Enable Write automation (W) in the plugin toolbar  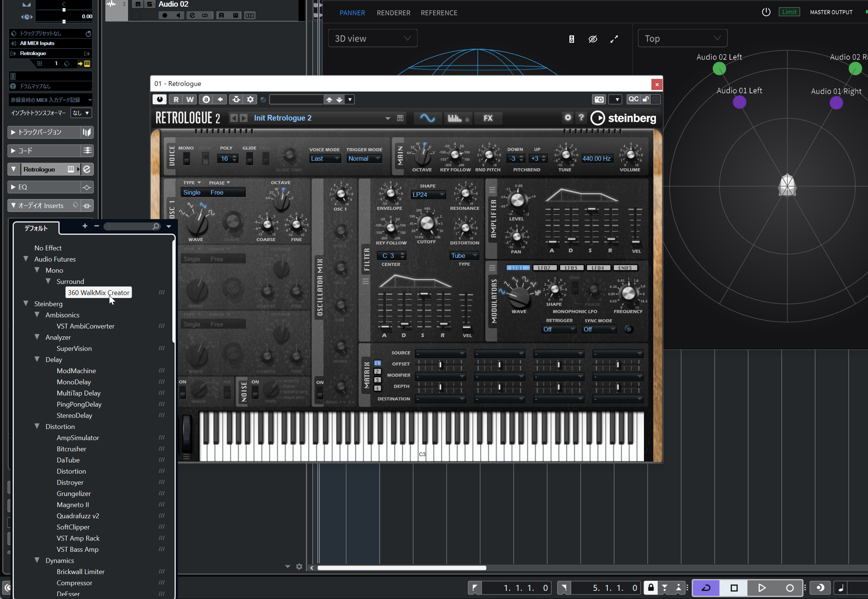(x=190, y=99)
